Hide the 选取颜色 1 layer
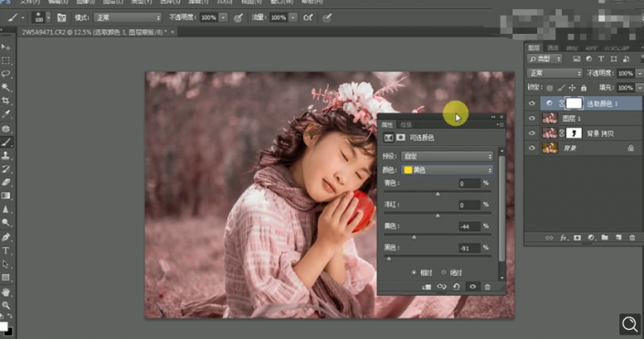The height and width of the screenshot is (339, 644). click(532, 103)
